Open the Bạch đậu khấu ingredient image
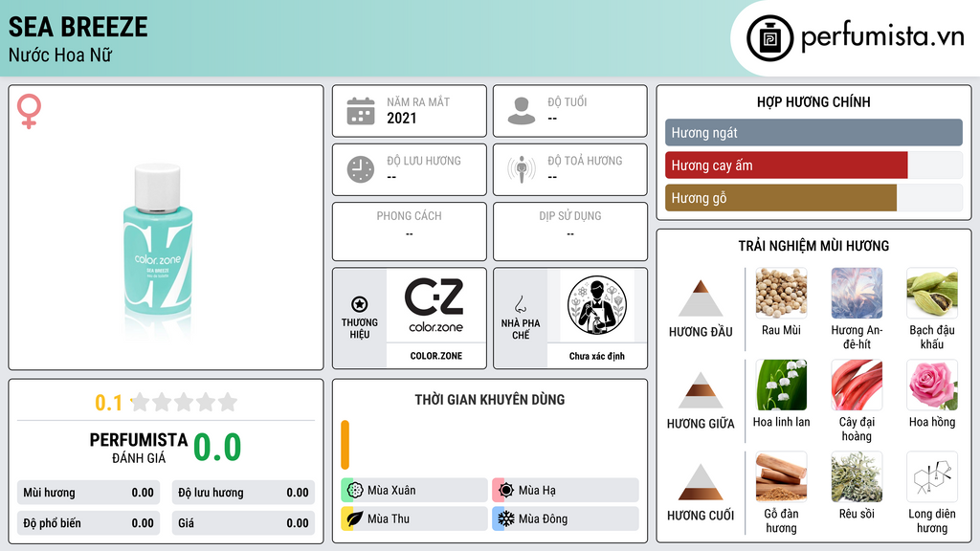The image size is (980, 551). [932, 294]
